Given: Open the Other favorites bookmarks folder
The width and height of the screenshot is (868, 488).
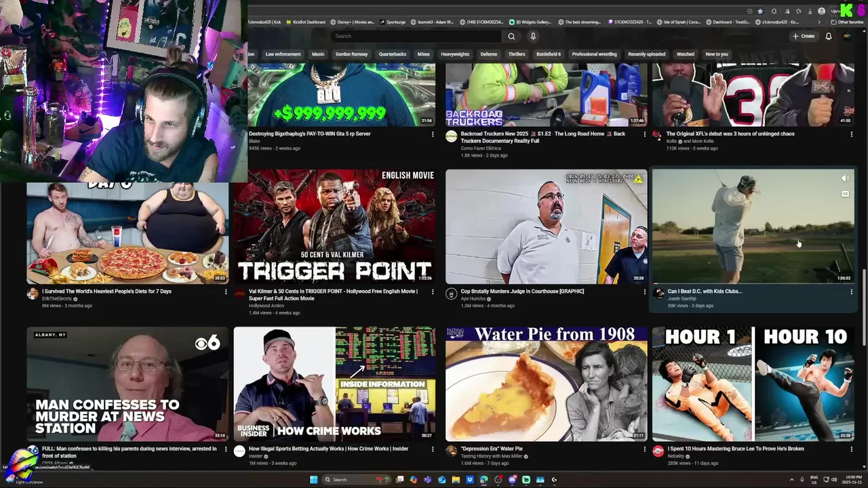Looking at the screenshot, I should click(848, 22).
